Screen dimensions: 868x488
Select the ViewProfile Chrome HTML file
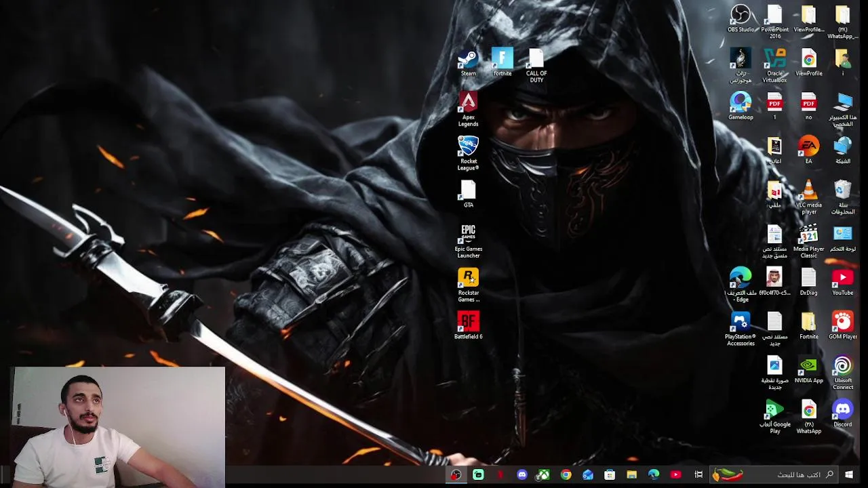point(808,63)
